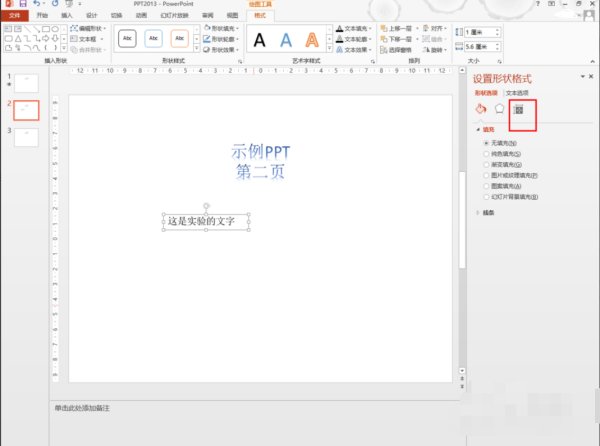Open the 文件 File tab

pos(15,16)
